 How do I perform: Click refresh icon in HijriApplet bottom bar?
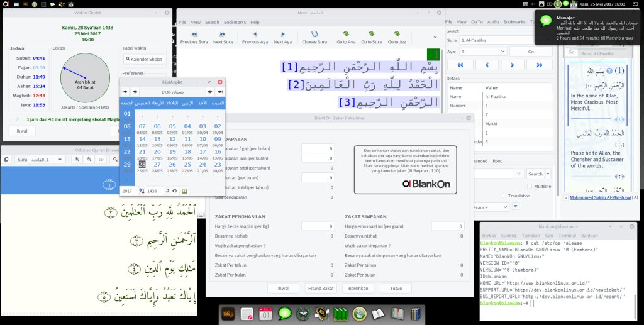point(175,191)
